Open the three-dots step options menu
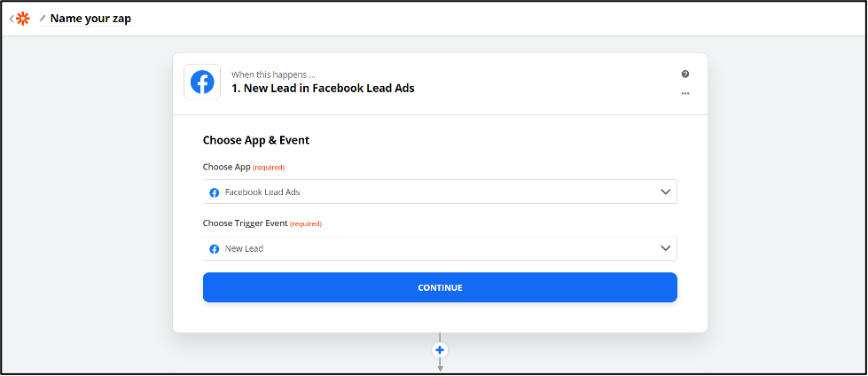This screenshot has width=868, height=376. (x=685, y=93)
